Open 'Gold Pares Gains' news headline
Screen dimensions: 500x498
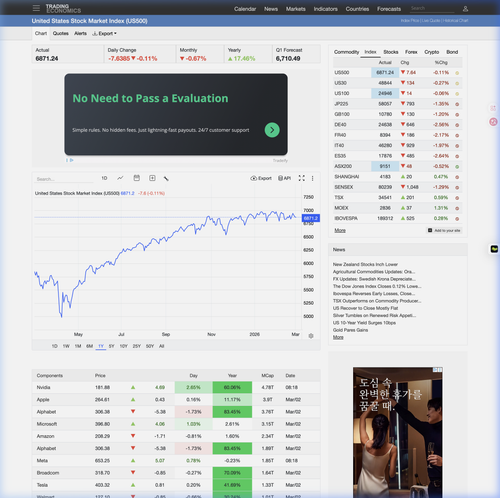pyautogui.click(x=350, y=330)
